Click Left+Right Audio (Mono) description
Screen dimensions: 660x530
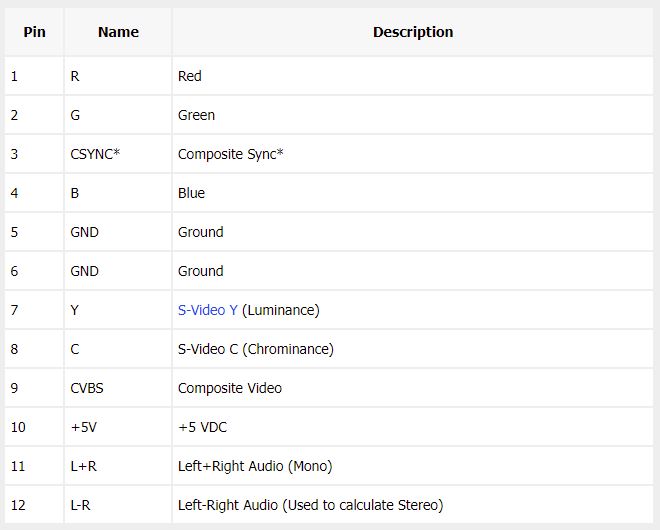tap(255, 466)
